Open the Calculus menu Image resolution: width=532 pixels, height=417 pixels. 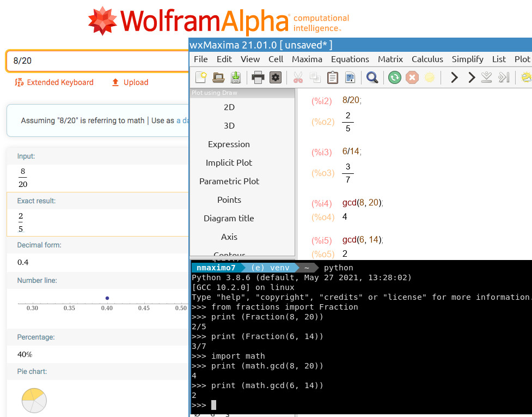pos(427,59)
